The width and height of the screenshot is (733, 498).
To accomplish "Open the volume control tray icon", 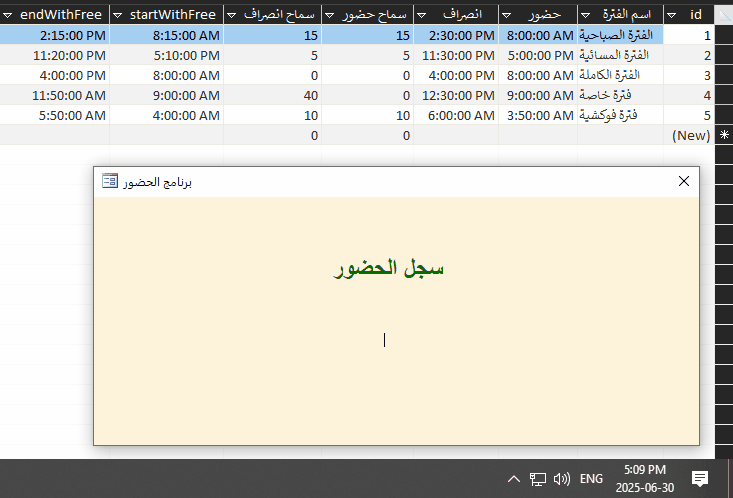I will coord(561,479).
